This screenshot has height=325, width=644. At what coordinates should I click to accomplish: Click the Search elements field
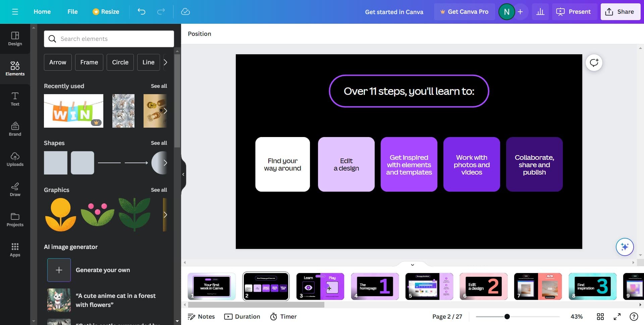[x=109, y=39]
